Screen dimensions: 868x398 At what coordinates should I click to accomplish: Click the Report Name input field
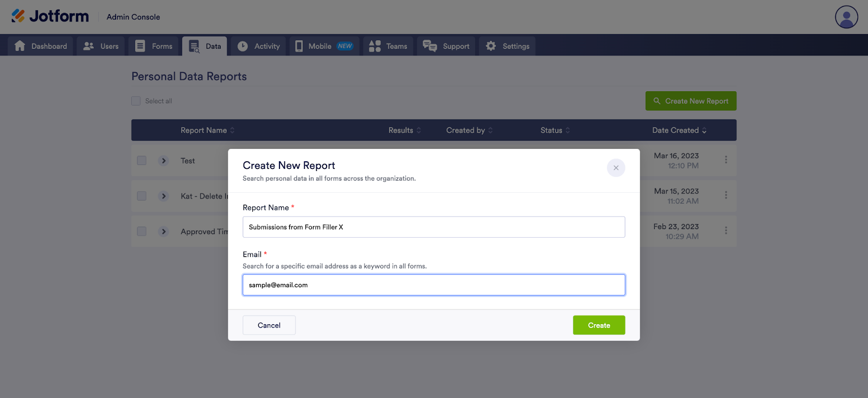point(434,227)
